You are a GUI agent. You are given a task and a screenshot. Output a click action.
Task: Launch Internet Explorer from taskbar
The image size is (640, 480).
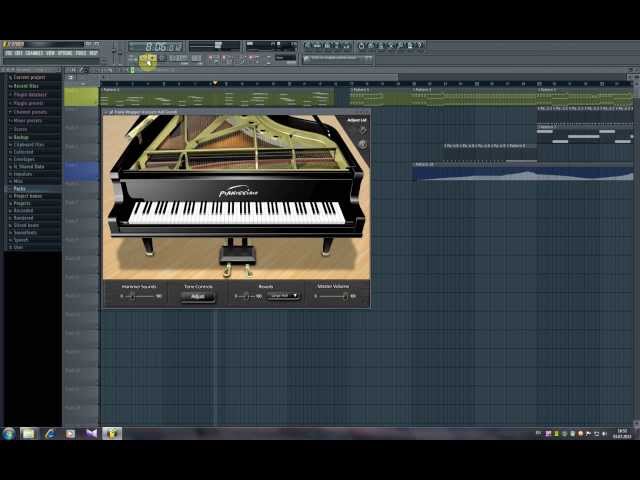pyautogui.click(x=50, y=433)
